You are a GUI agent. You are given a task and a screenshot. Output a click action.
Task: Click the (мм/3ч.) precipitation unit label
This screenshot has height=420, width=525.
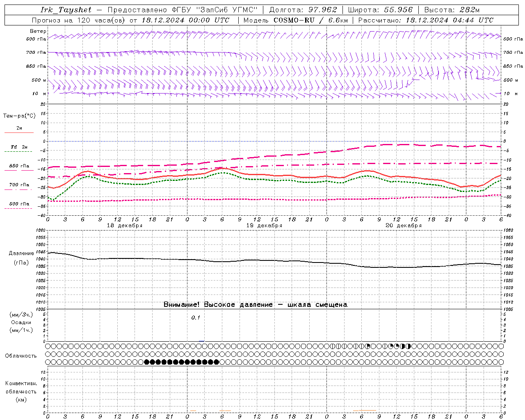click(x=21, y=315)
